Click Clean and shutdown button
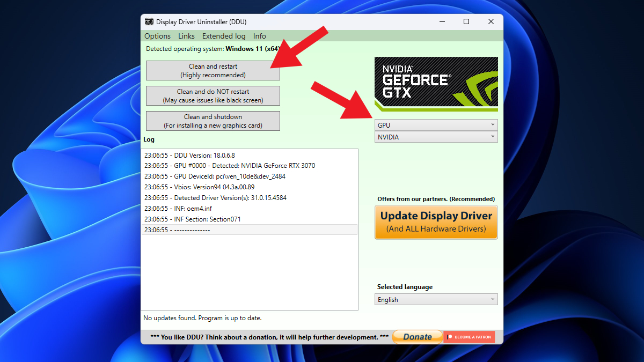 click(x=213, y=121)
